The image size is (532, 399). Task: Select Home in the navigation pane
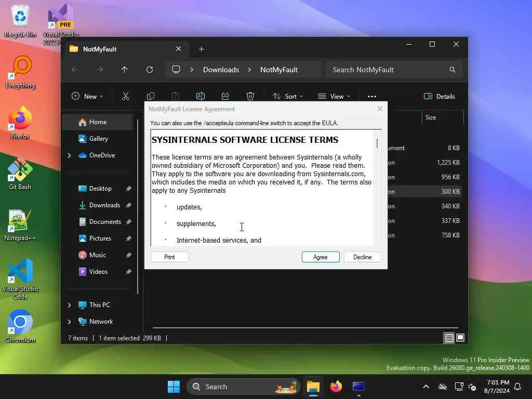point(98,122)
